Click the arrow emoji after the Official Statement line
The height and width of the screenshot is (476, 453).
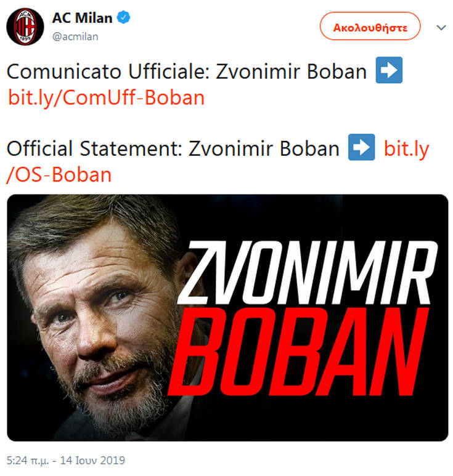[362, 149]
